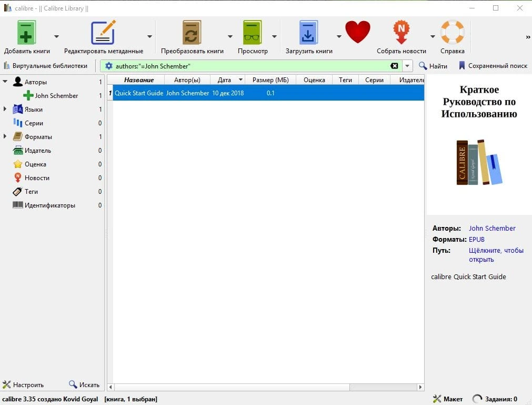Image resolution: width=532 pixels, height=405 pixels.
Task: Click the Configure (Настроить) wrench button
Action: (23, 384)
